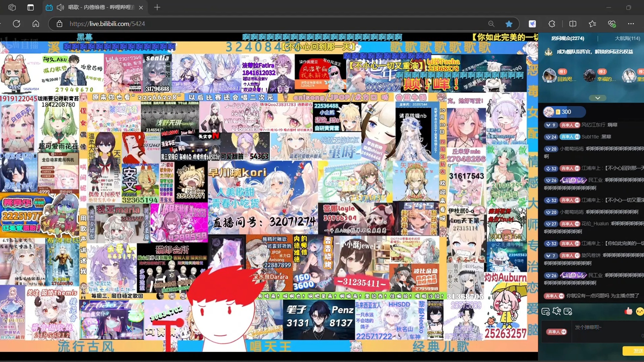
Task: Close the 唱歌 - 内德维德 tab
Action: point(141,7)
